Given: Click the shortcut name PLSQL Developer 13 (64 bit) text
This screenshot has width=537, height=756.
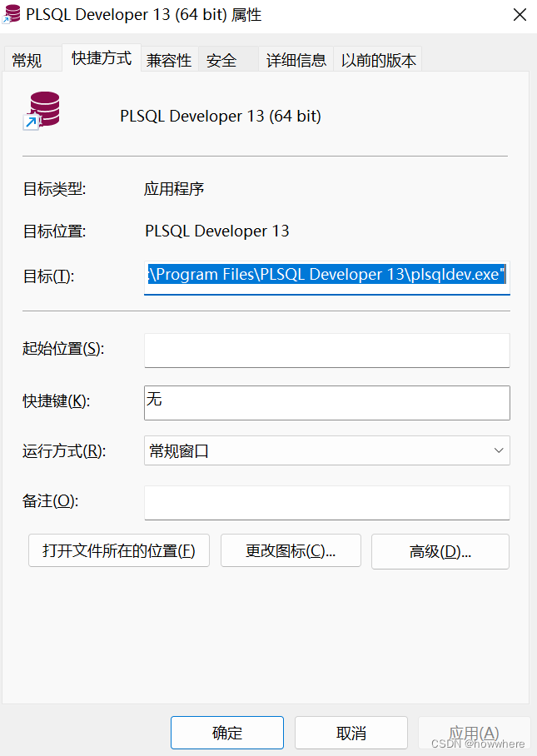Looking at the screenshot, I should coord(221,117).
